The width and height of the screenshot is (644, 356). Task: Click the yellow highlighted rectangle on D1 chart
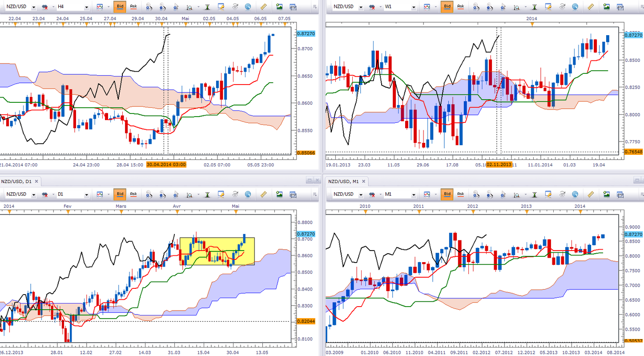point(217,251)
